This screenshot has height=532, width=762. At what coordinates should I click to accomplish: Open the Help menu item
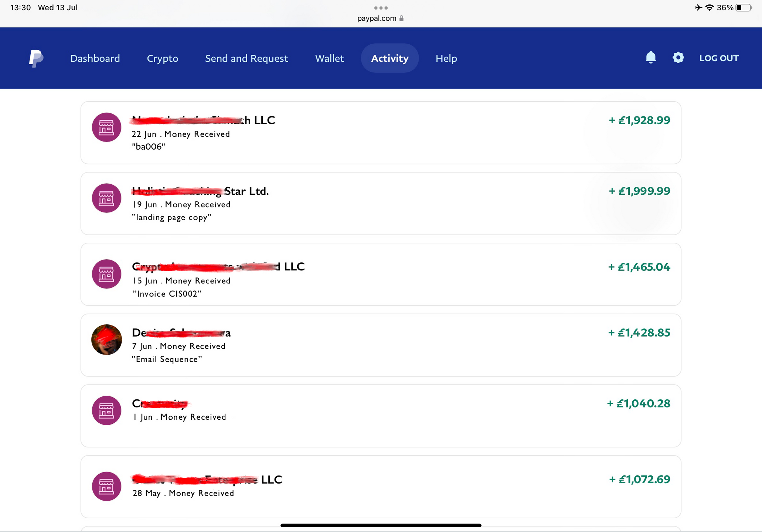point(446,58)
